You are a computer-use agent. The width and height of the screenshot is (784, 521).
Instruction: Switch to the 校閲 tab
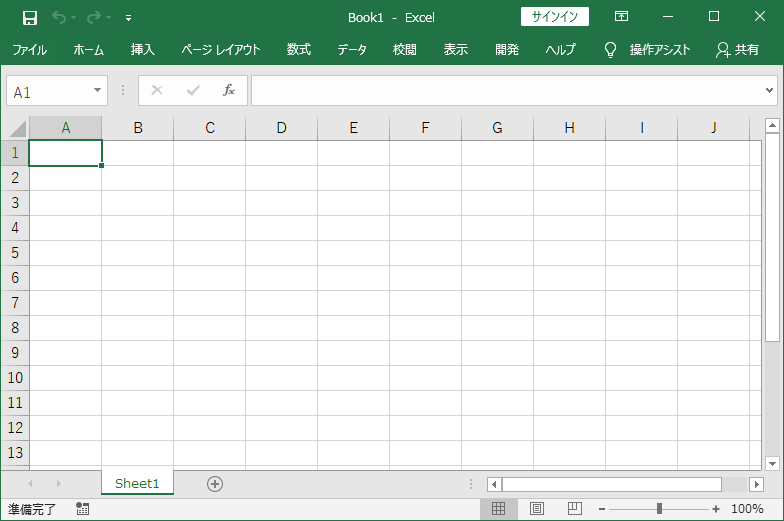coord(404,50)
